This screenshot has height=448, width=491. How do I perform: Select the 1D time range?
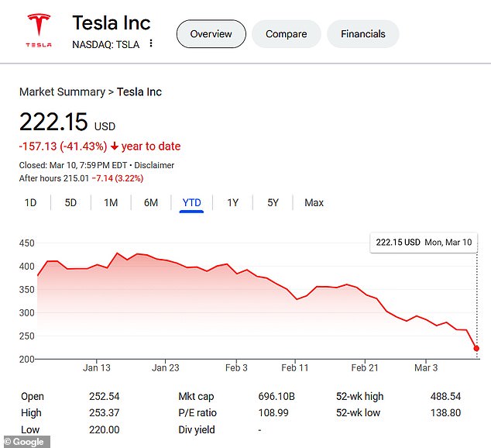coord(30,203)
